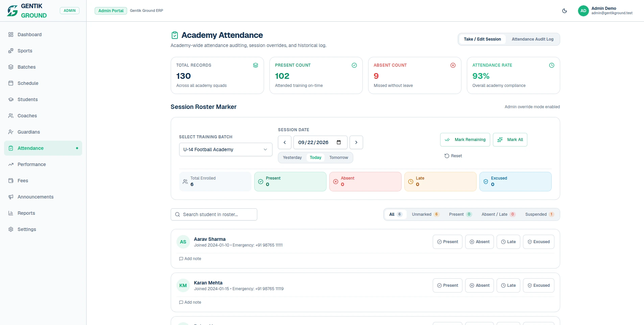Go to Guardians page

43,132
